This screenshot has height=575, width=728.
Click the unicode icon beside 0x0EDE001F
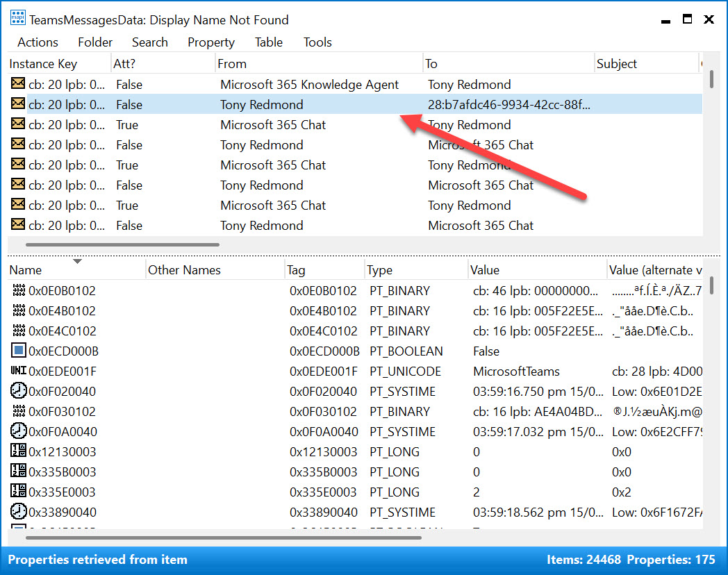(x=19, y=372)
